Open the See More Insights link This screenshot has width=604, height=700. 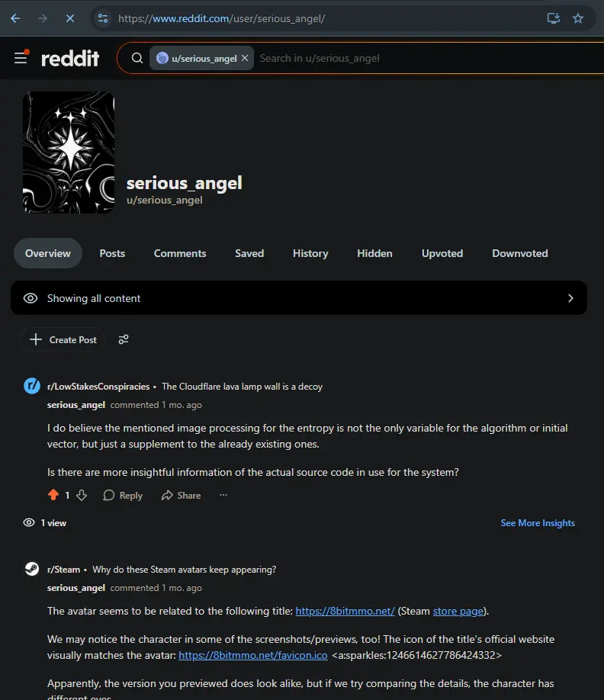click(x=538, y=523)
